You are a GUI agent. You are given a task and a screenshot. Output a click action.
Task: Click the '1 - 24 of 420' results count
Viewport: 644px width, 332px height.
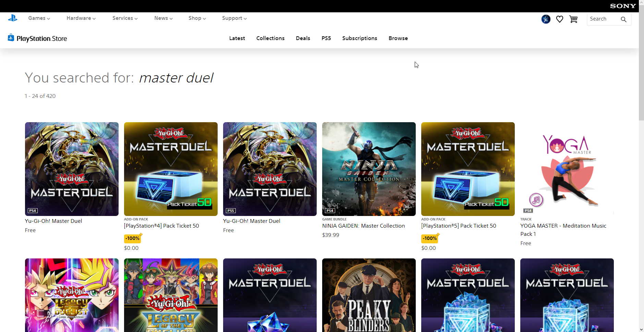click(x=40, y=96)
